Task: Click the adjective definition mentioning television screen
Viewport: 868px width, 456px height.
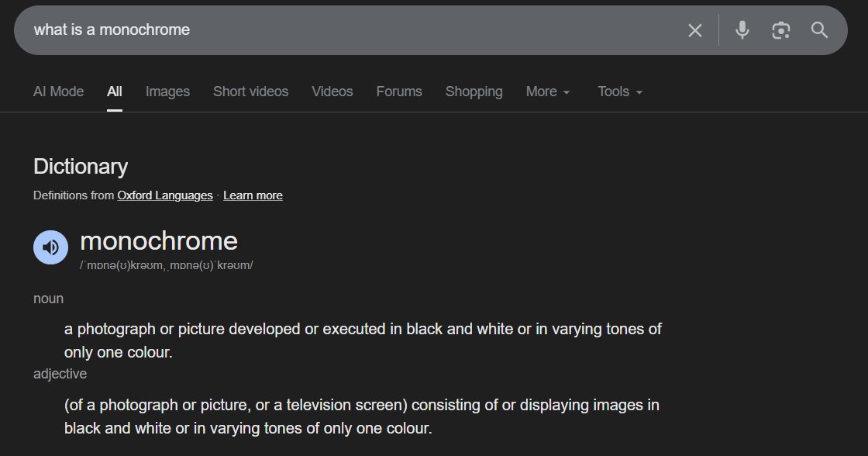Action: [361, 416]
